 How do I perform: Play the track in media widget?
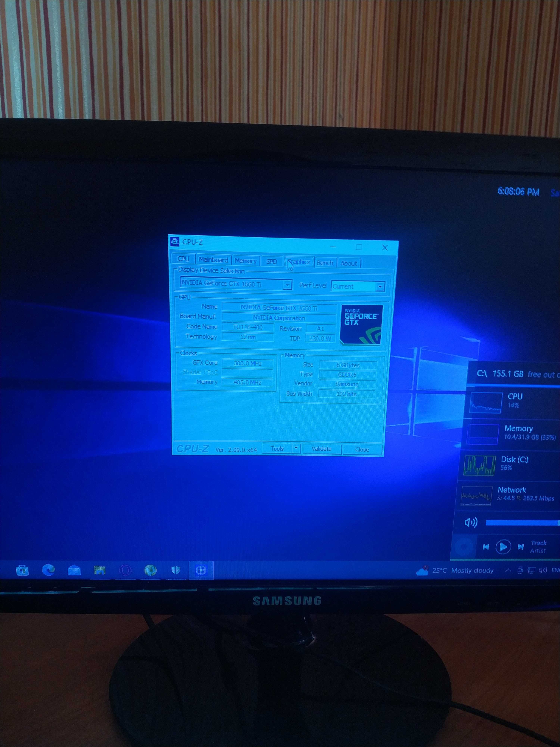pyautogui.click(x=503, y=547)
